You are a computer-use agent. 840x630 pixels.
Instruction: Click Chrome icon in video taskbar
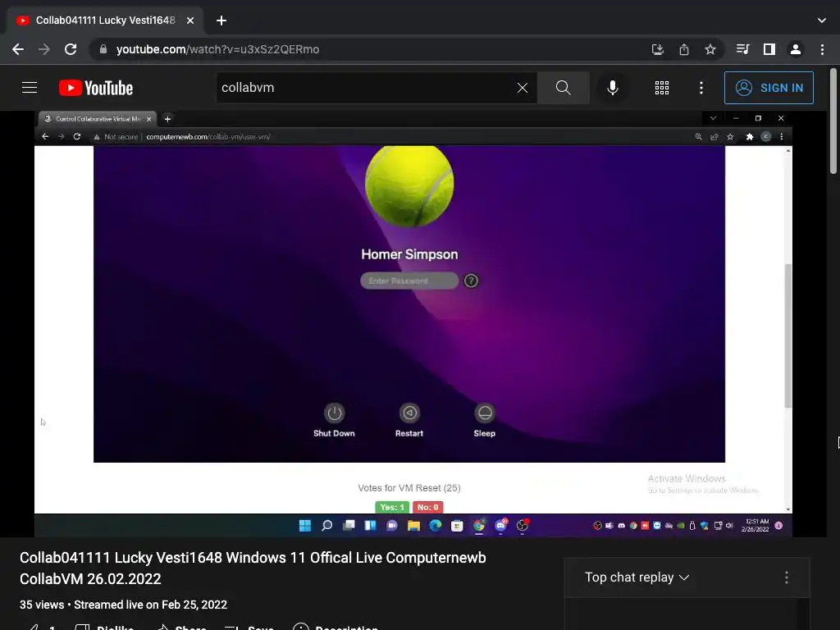click(479, 526)
